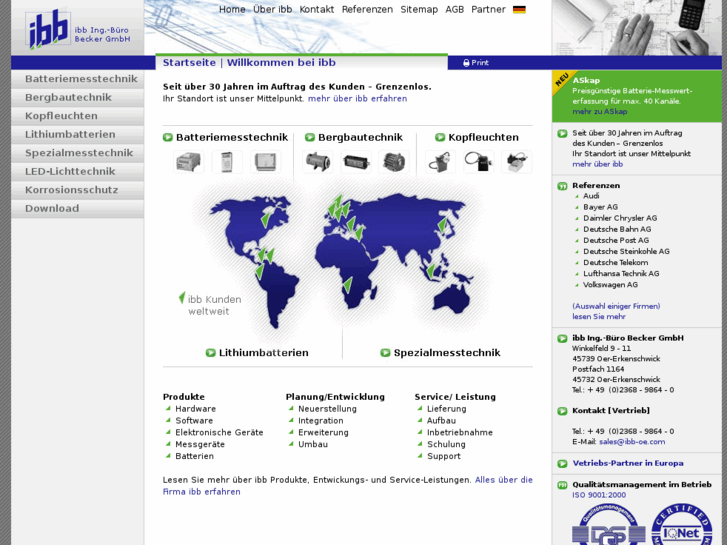Viewport: 727px width, 545px height.
Task: Click green icon beside Kontakt [Vertrieb]
Action: pyautogui.click(x=562, y=411)
